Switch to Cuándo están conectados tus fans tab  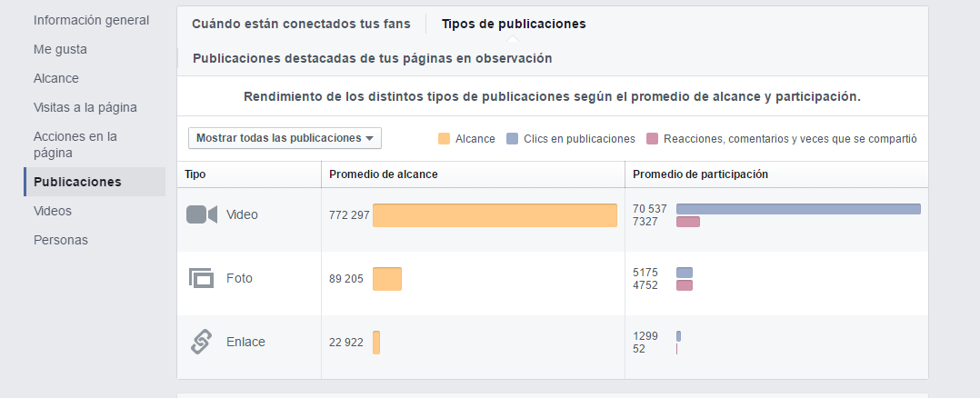[301, 24]
